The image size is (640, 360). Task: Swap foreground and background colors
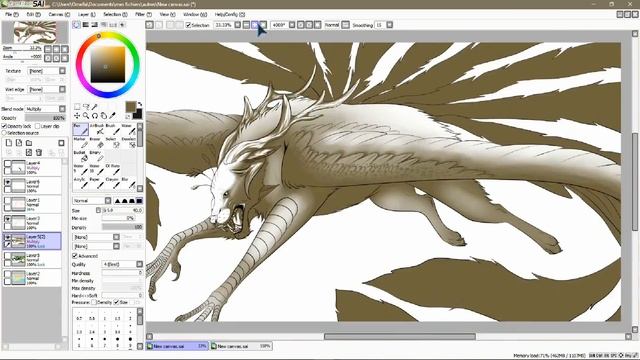[x=140, y=104]
